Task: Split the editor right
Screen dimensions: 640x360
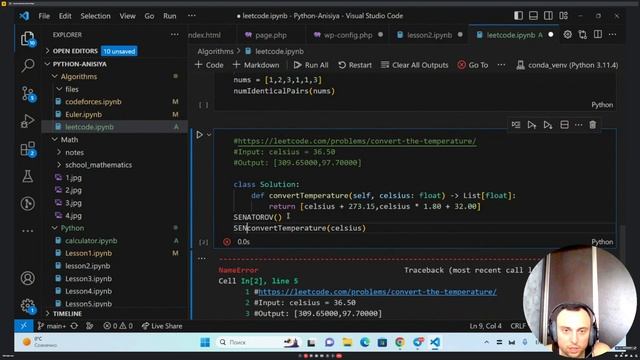Action: tap(598, 35)
